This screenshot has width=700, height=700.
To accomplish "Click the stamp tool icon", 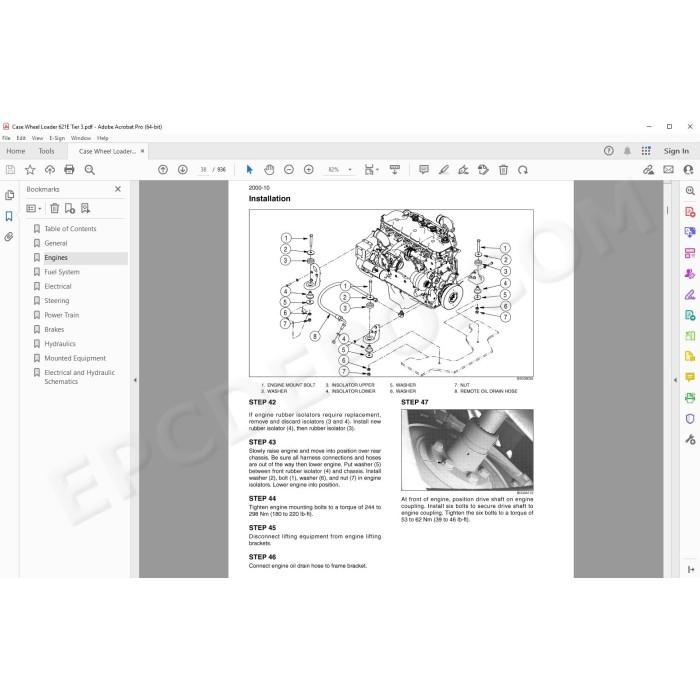I will pyautogui.click(x=483, y=170).
